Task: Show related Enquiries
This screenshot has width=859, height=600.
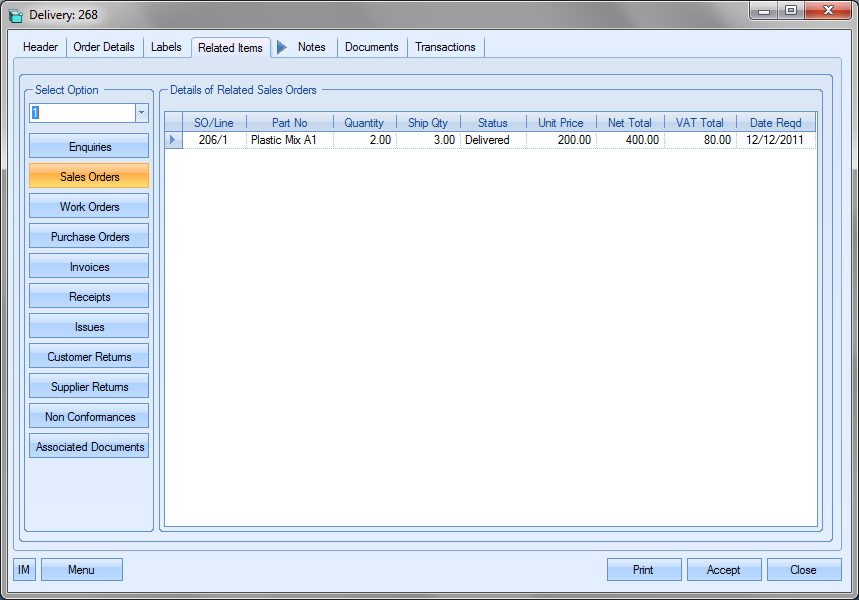Action: click(90, 147)
